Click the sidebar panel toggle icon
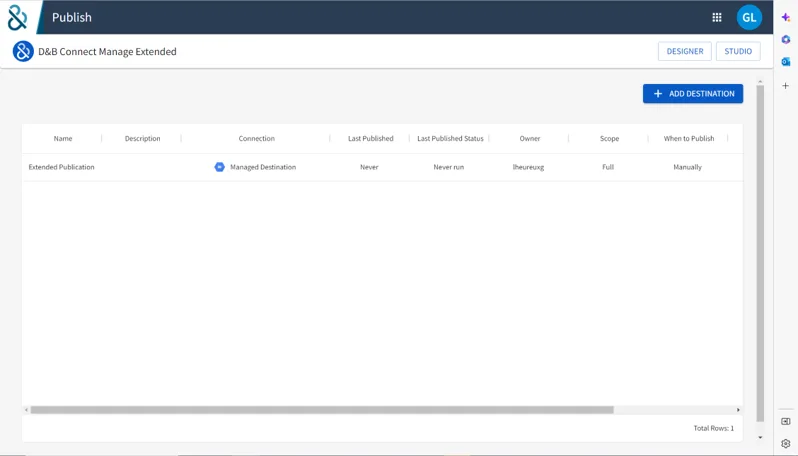 pyautogui.click(x=786, y=421)
